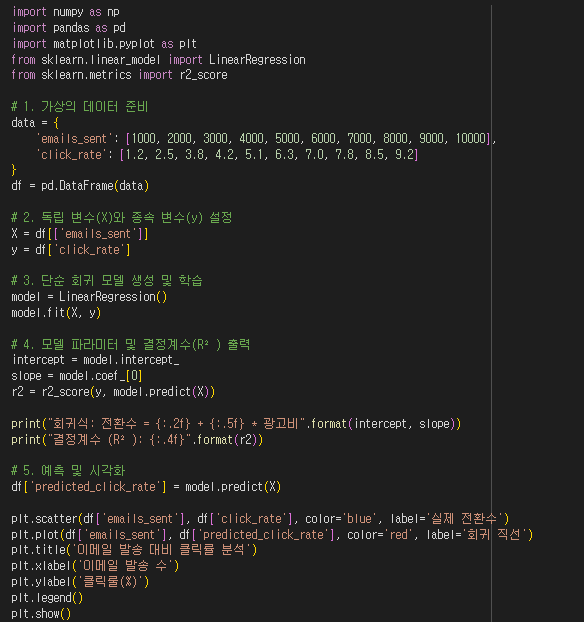Screen dimensions: 584x622
Task: Click the label '실제 전환수' in the scatter call
Action: pos(464,518)
